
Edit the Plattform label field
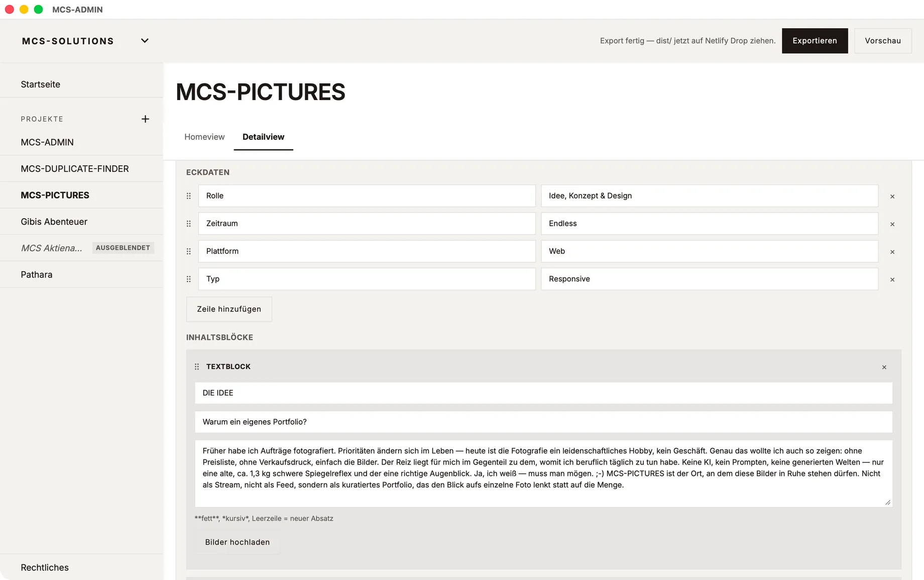tap(367, 251)
